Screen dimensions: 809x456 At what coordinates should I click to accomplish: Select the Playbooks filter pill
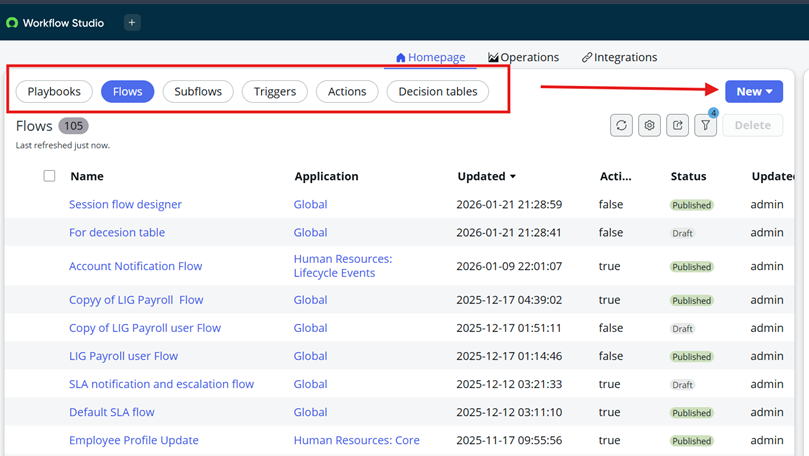(x=54, y=91)
